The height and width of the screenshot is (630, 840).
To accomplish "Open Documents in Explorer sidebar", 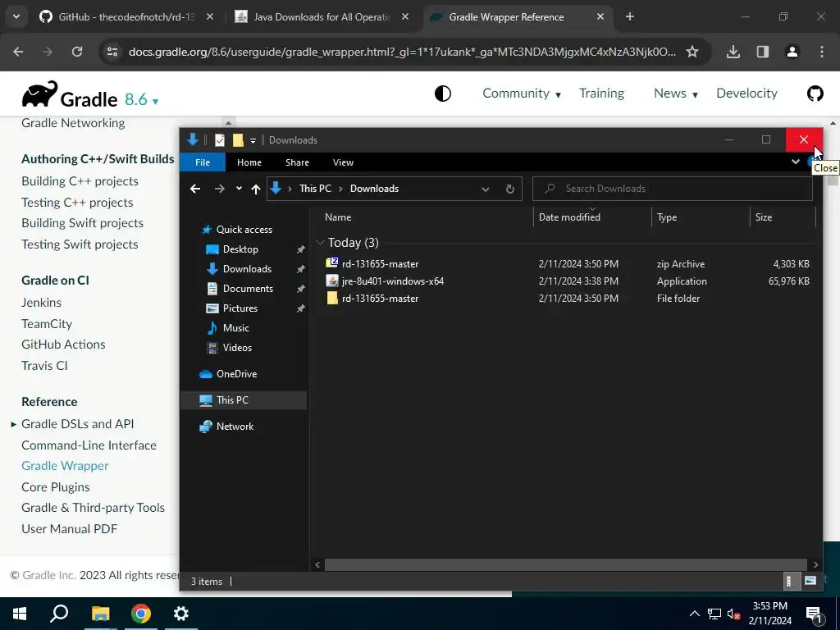I will 248,288.
